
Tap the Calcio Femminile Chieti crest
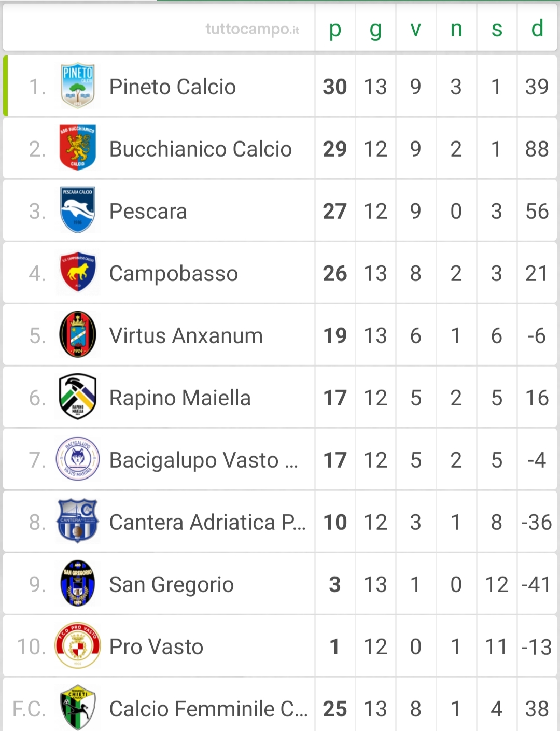tap(77, 708)
